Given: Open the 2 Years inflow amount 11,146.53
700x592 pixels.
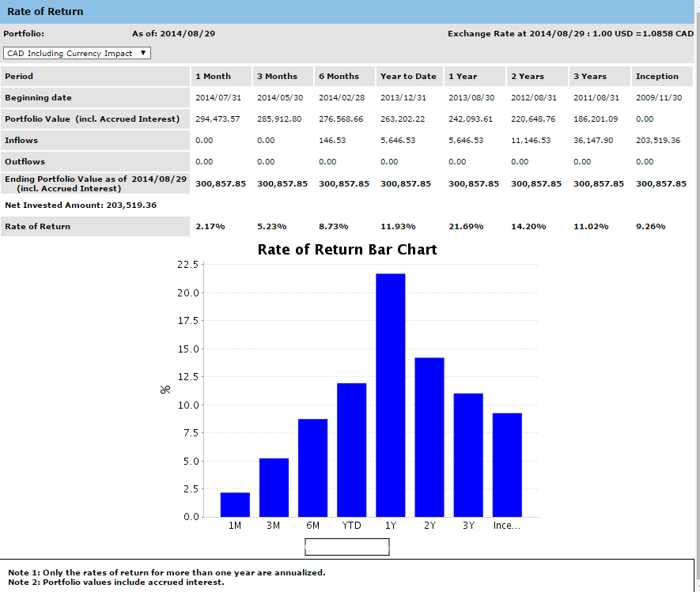Looking at the screenshot, I should click(x=532, y=141).
